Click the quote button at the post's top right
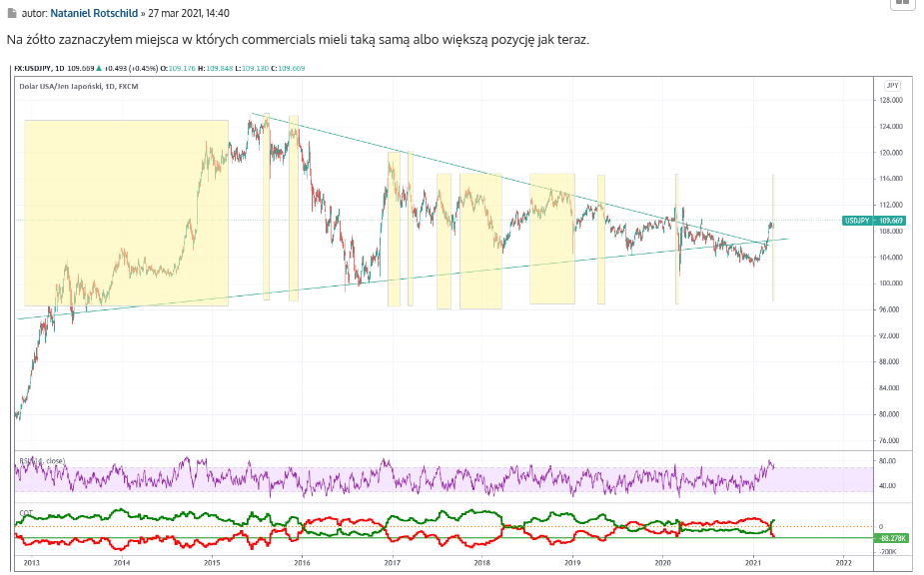Viewport: 924px width, 575px height. [x=901, y=4]
